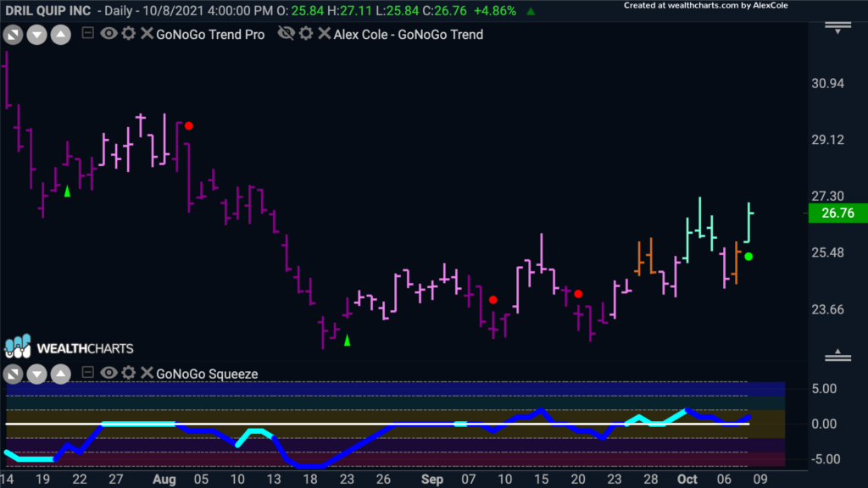The width and height of the screenshot is (868, 488).
Task: Click the red dot marker near September 20
Action: point(578,294)
